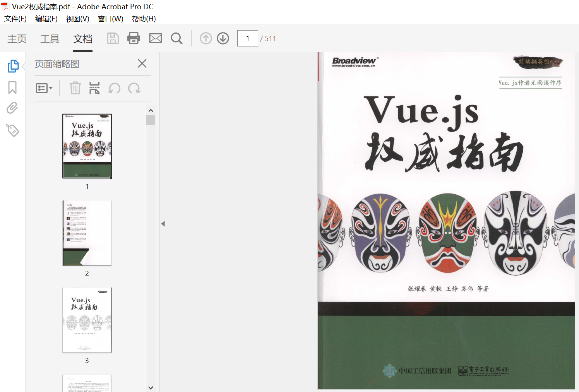Viewport: 579px width, 392px height.
Task: Select the 文档 tab
Action: (x=83, y=39)
